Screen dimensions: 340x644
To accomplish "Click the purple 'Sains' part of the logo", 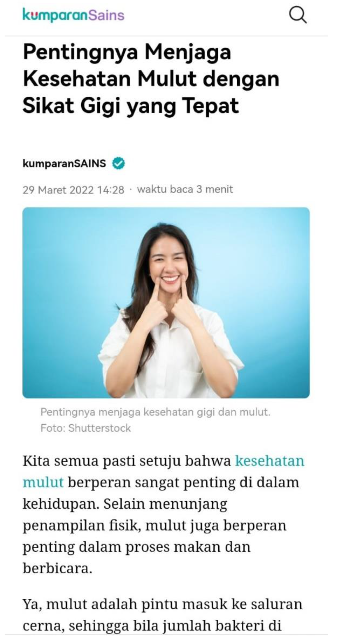I will [106, 15].
